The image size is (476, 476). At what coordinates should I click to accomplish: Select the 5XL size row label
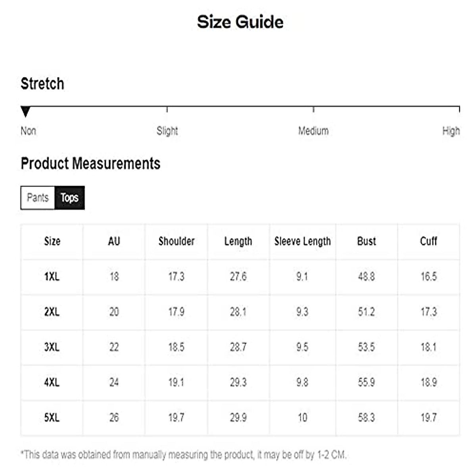tap(52, 418)
